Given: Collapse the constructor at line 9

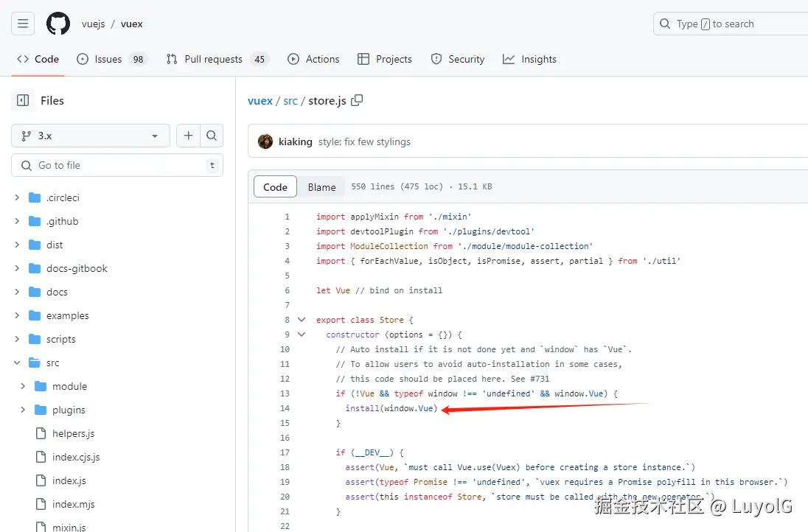Looking at the screenshot, I should [302, 335].
